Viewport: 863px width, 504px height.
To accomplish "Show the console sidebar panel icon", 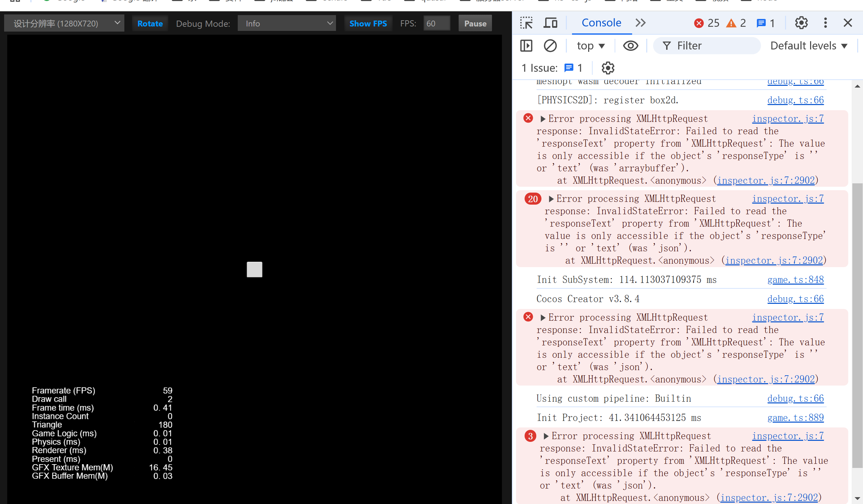I will [526, 46].
